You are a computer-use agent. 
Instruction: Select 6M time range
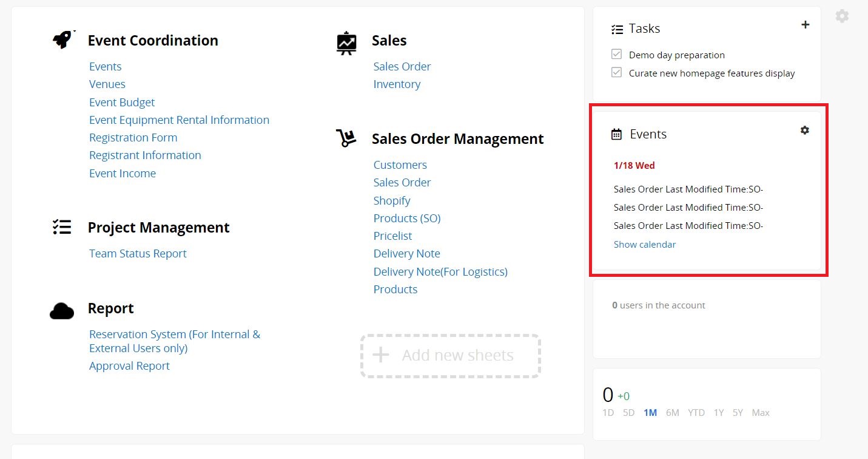point(672,413)
